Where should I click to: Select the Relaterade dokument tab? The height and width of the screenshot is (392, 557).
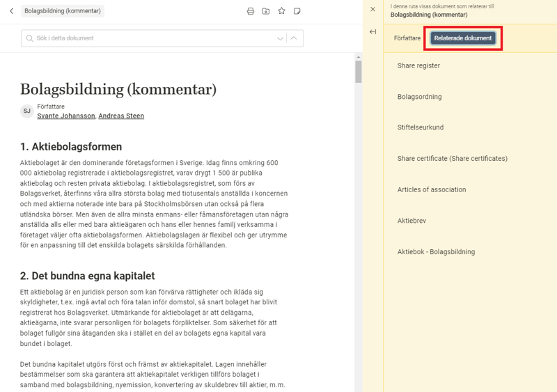[463, 38]
